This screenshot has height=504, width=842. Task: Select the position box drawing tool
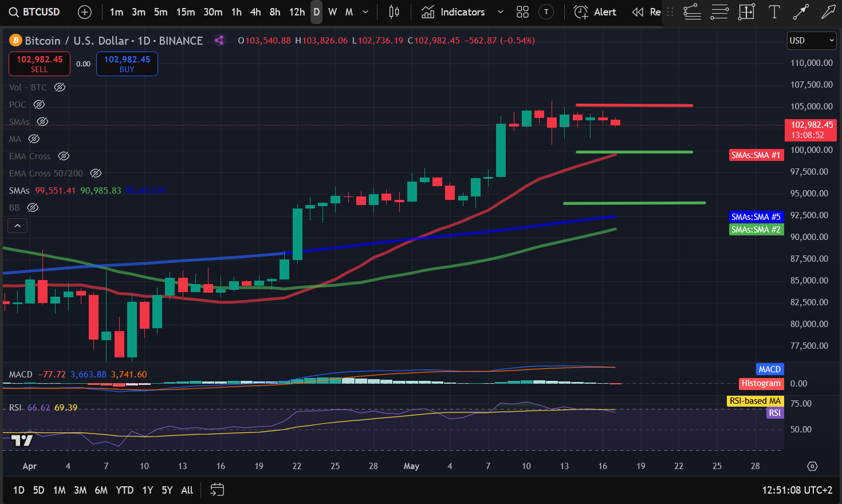click(x=746, y=12)
